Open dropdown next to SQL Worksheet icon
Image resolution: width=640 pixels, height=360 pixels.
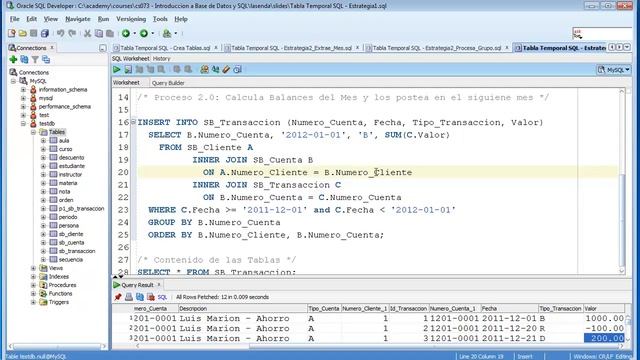click(x=176, y=33)
